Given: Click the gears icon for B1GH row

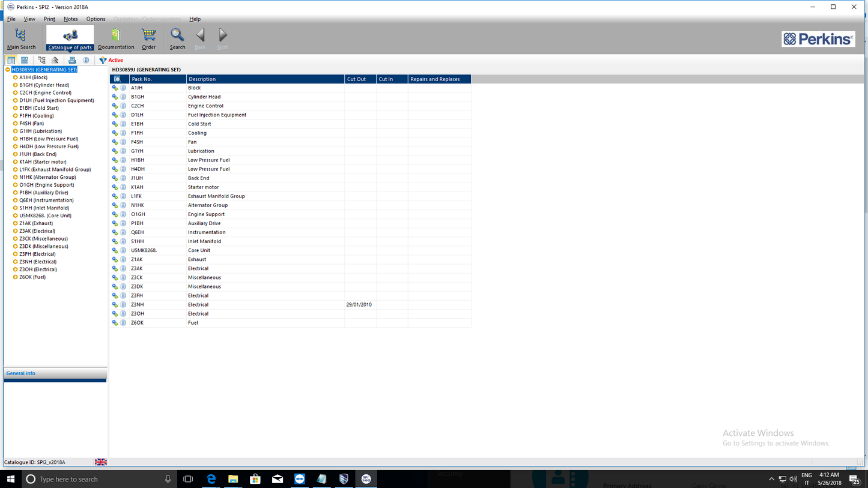Looking at the screenshot, I should tap(115, 97).
